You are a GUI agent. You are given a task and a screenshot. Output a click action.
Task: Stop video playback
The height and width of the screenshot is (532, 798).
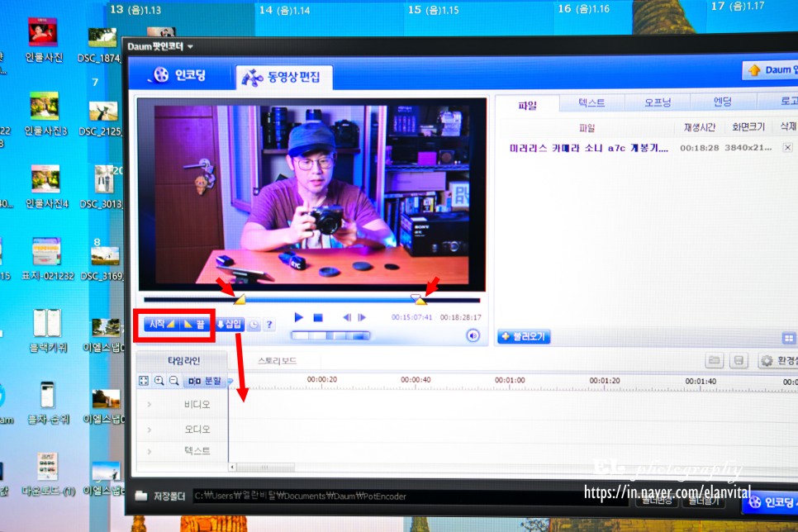point(318,318)
